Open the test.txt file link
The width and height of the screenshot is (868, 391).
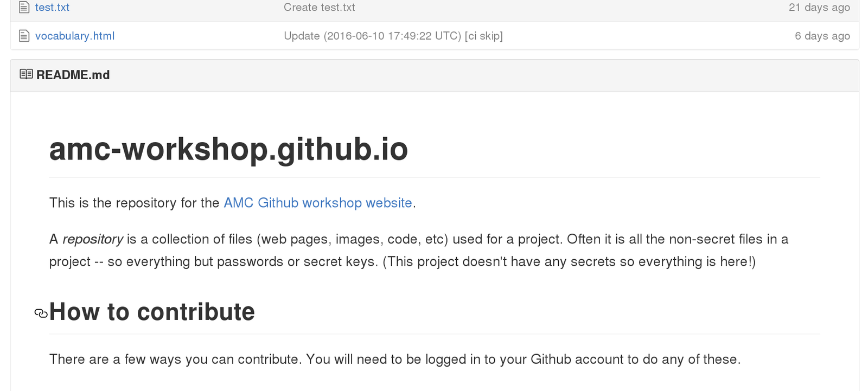click(52, 8)
